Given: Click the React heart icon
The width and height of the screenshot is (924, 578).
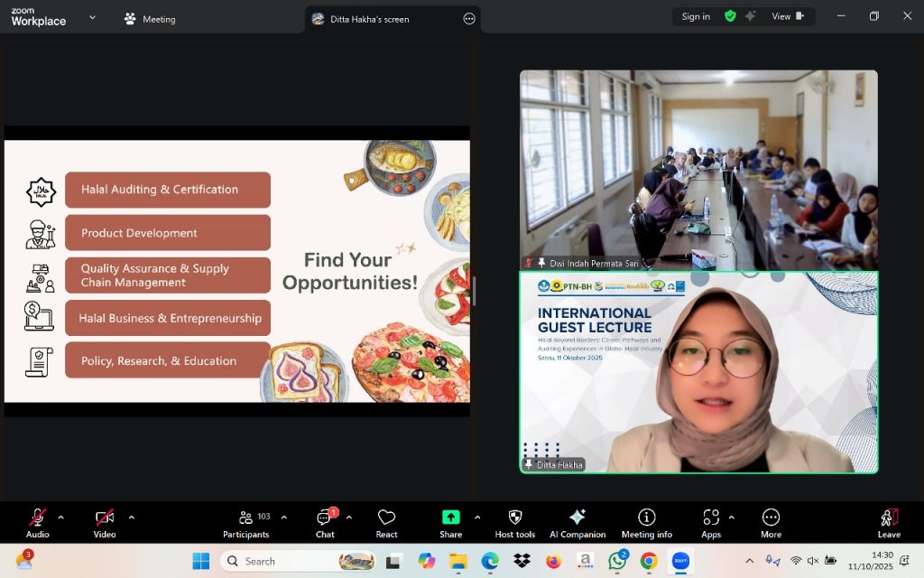Looking at the screenshot, I should click(x=386, y=517).
